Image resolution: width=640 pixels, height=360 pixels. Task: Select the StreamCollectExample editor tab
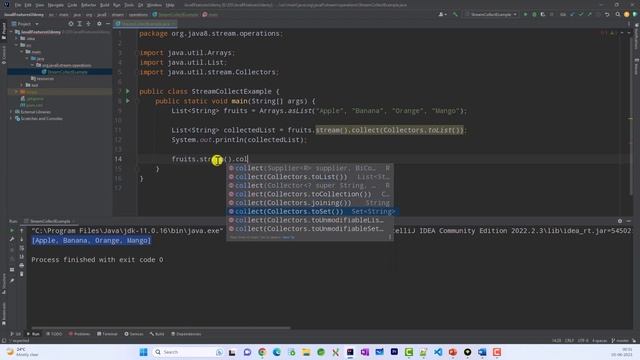(146, 24)
